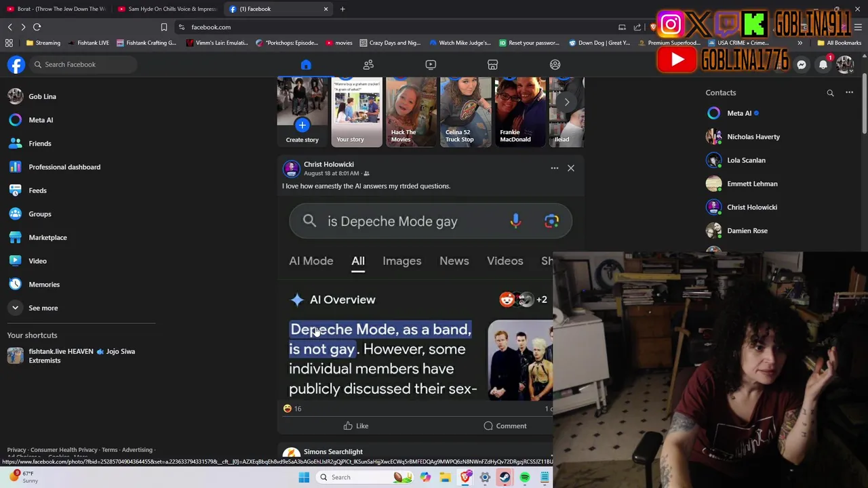The height and width of the screenshot is (488, 868).
Task: Open a new browser tab
Action: [342, 9]
